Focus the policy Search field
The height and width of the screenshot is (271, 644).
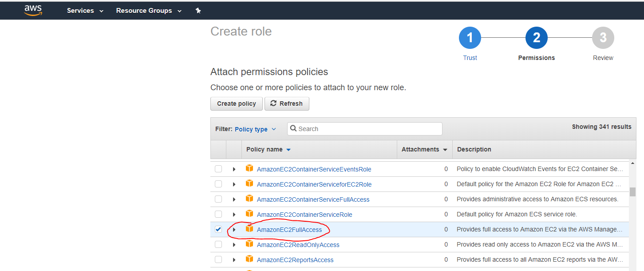[x=365, y=129]
